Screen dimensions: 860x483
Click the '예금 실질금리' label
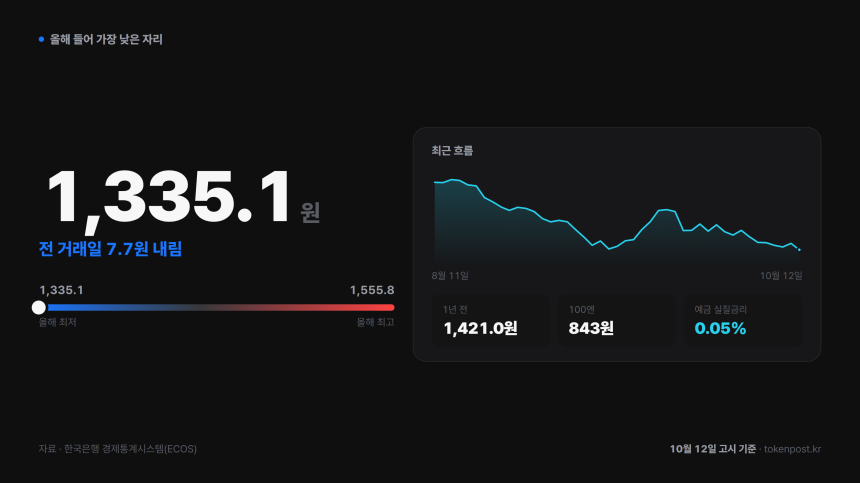click(721, 310)
